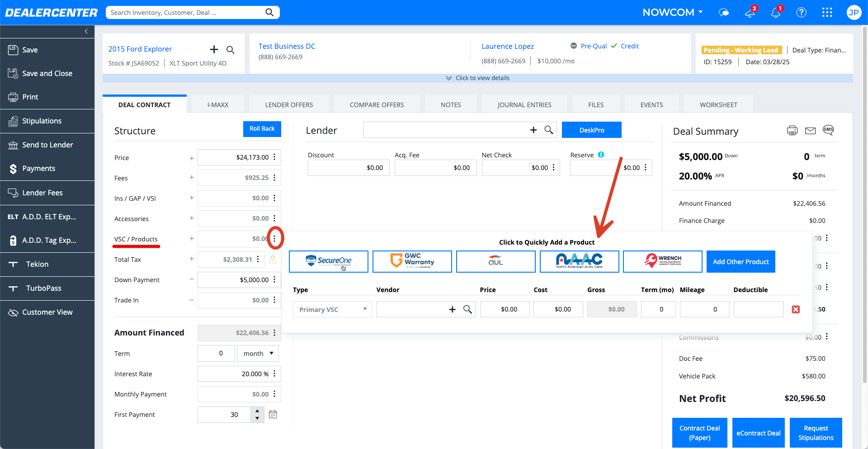Quick add North American Auto Care product

580,262
